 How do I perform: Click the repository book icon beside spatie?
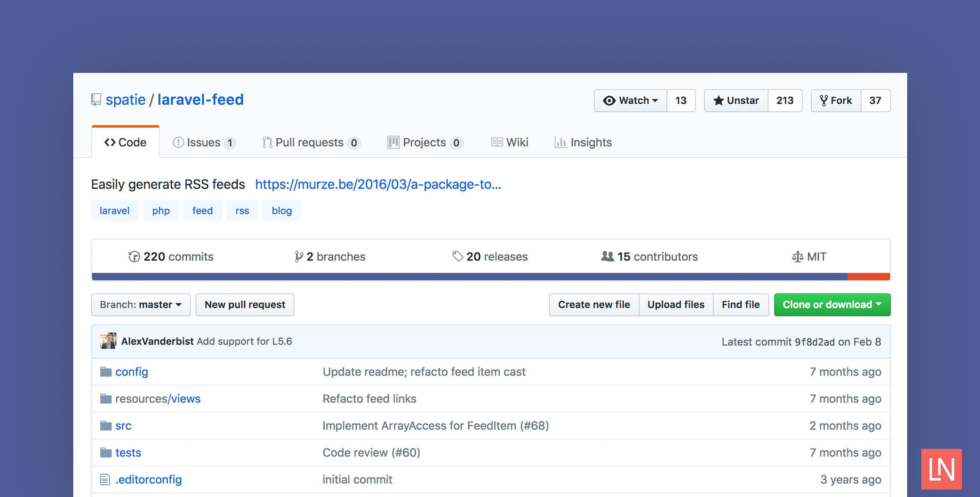click(96, 99)
